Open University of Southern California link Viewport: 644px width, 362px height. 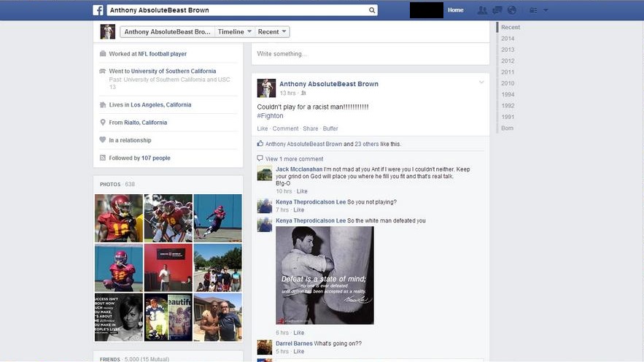tap(174, 71)
